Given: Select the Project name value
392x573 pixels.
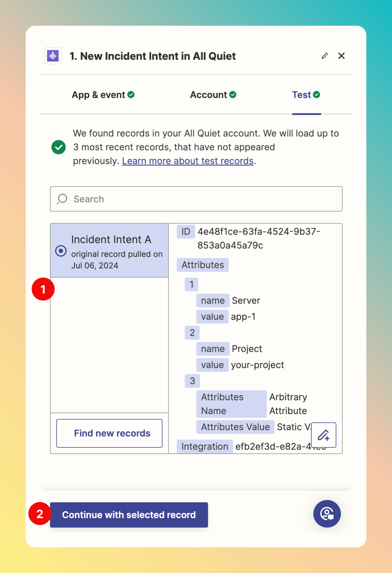Looking at the screenshot, I should point(247,349).
